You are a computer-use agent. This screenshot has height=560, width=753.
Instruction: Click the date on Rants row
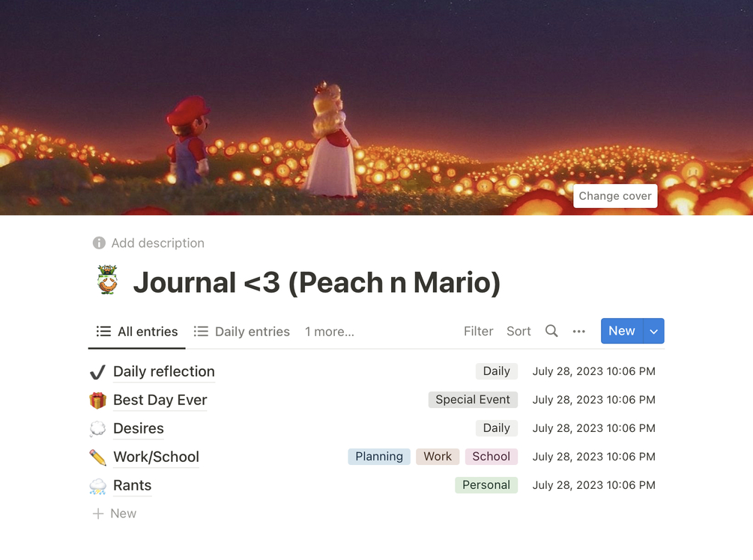click(x=593, y=485)
